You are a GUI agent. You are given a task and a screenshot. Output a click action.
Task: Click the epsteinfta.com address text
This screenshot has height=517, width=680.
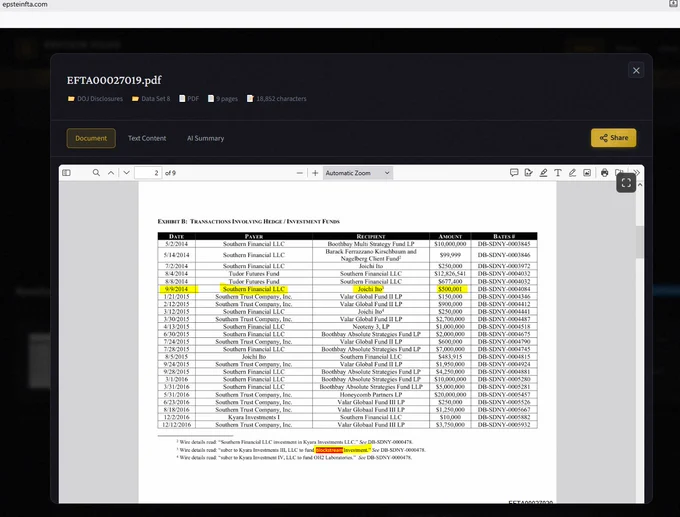point(25,4)
